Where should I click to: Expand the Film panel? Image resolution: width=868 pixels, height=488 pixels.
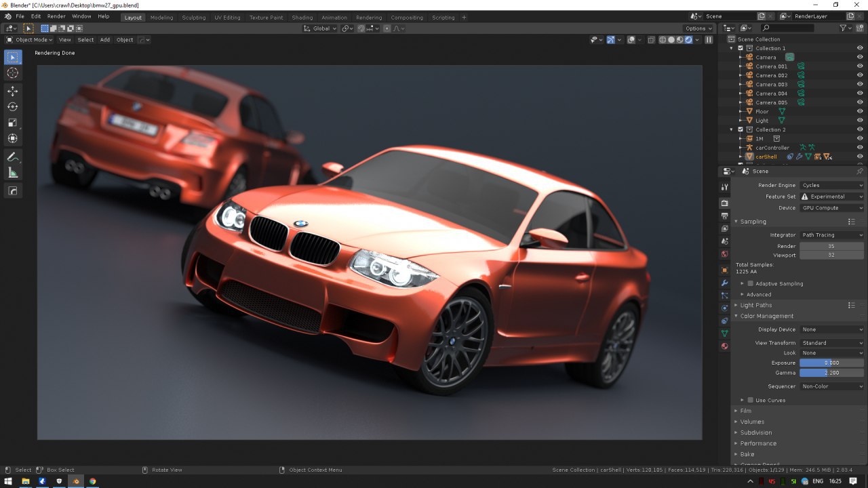pos(746,411)
